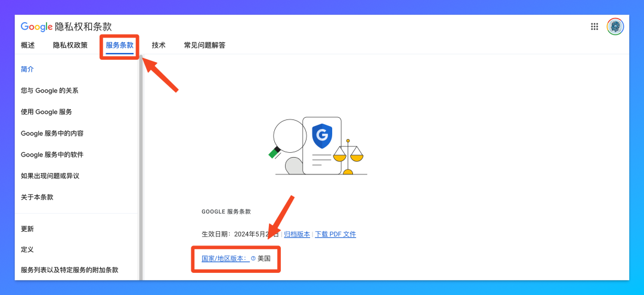644x295 pixels.
Task: Click the 生效日期 text
Action: [241, 235]
